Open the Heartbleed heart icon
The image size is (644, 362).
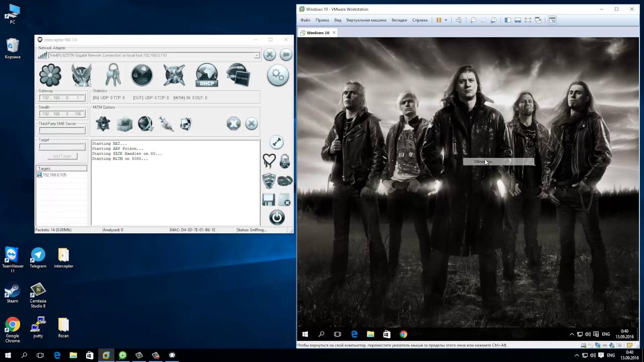[269, 161]
